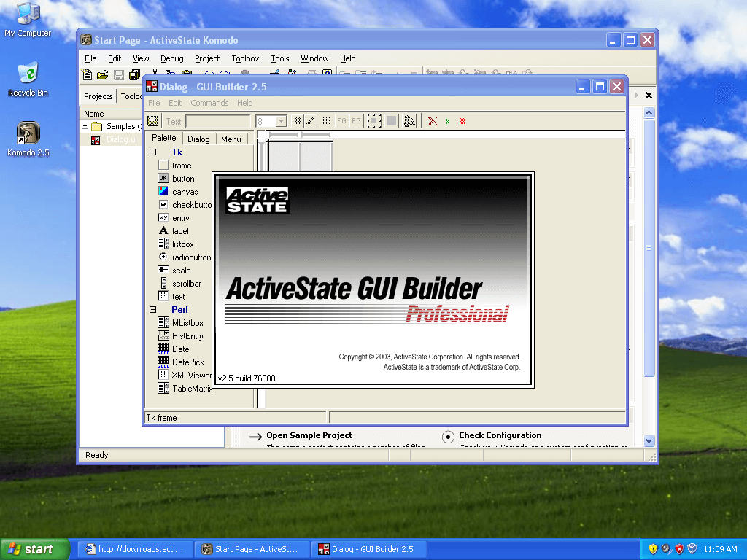Click the Open Sample Project link
Screen dimensions: 747x560
pyautogui.click(x=309, y=435)
